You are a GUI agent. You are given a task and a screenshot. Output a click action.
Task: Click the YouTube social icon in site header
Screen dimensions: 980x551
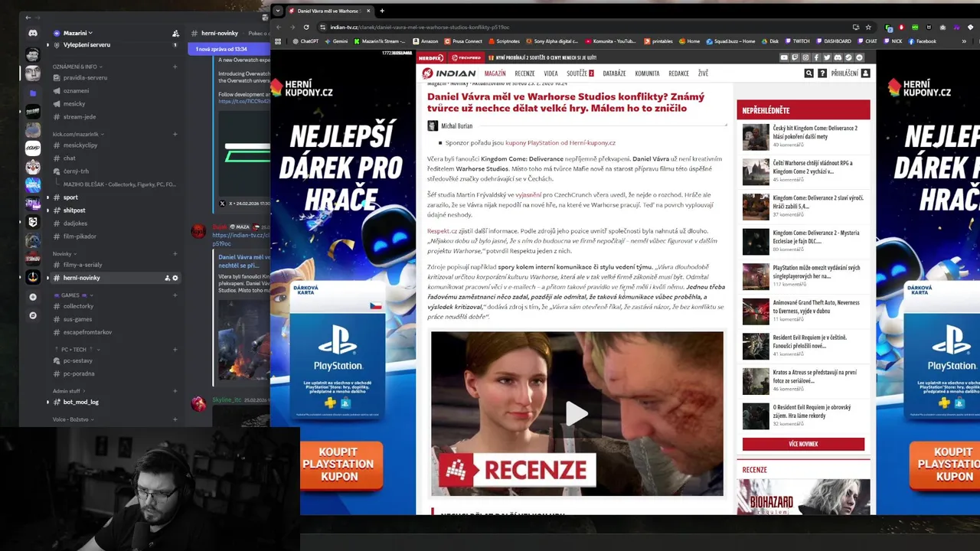[784, 57]
